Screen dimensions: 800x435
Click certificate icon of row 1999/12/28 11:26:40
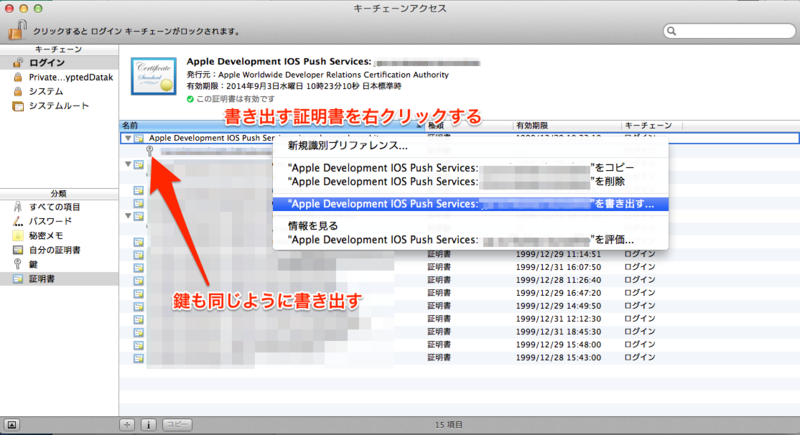[138, 280]
